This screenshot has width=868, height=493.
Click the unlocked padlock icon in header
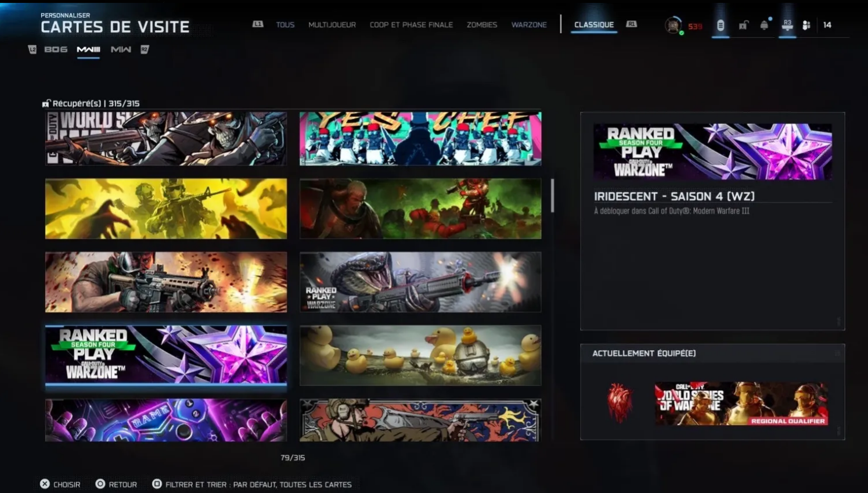click(743, 26)
